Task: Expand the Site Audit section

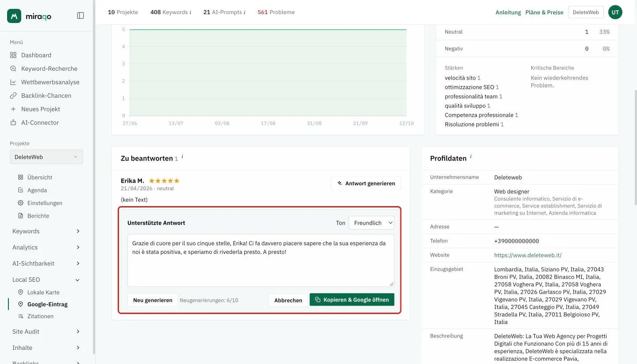Action: click(46, 332)
